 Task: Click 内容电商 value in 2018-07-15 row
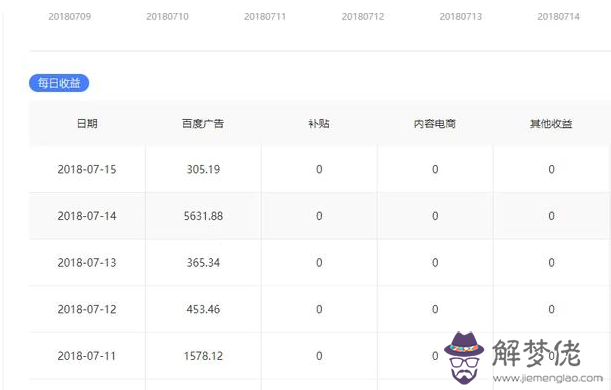click(435, 169)
